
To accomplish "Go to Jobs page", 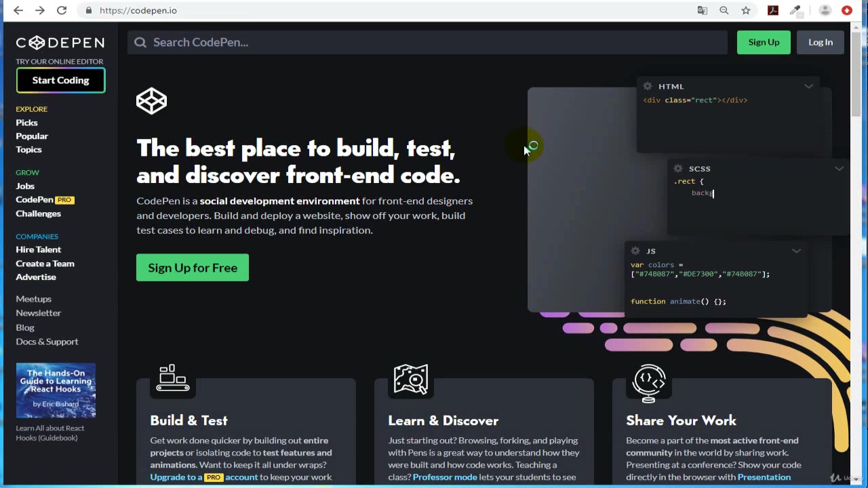I will (25, 186).
